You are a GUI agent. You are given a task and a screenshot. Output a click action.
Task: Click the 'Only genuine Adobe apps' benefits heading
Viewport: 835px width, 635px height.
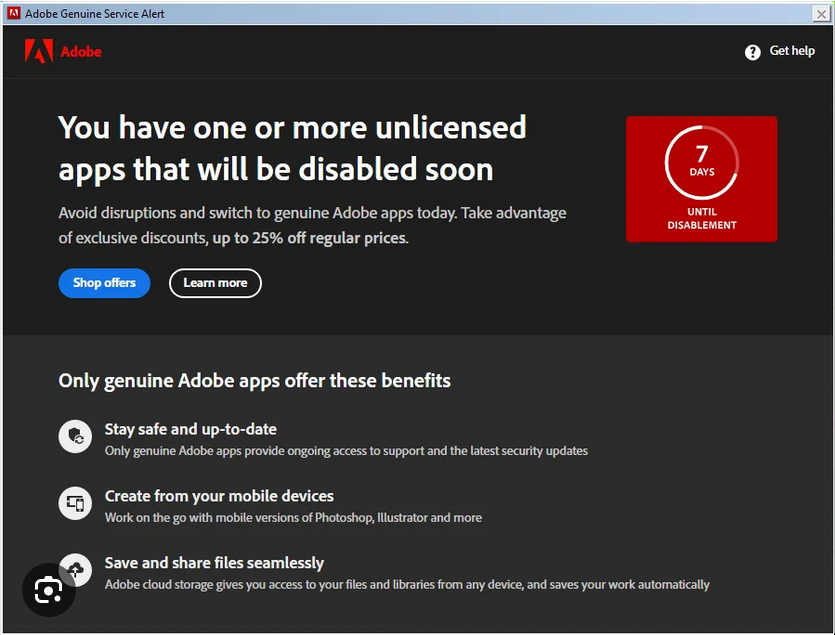pyautogui.click(x=254, y=380)
